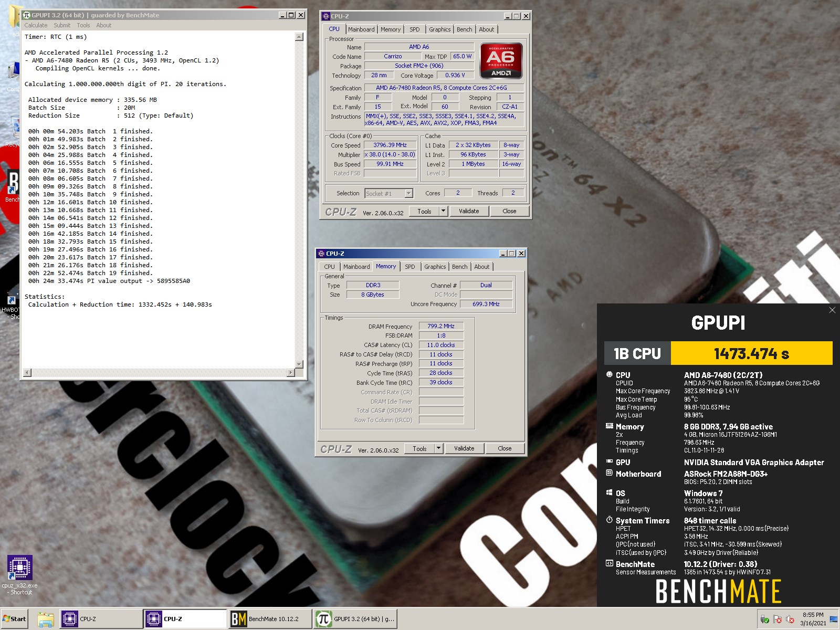
Task: Click the top CPU-Z window title icon
Action: click(x=325, y=16)
